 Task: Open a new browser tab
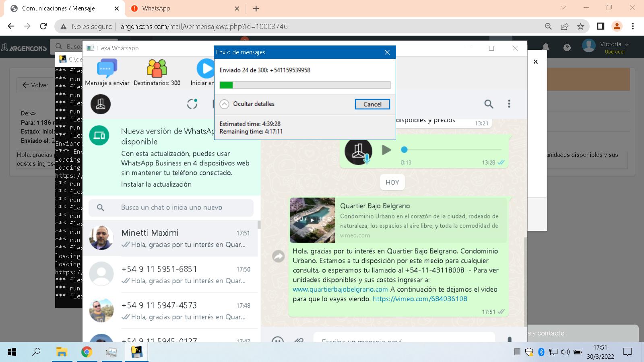256,8
